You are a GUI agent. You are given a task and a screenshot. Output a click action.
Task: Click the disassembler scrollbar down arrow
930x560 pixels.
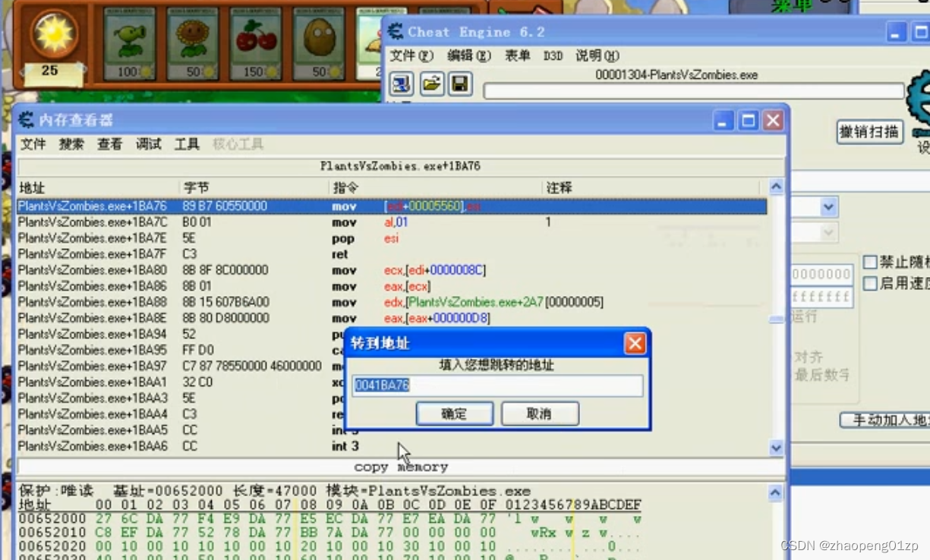pyautogui.click(x=776, y=448)
